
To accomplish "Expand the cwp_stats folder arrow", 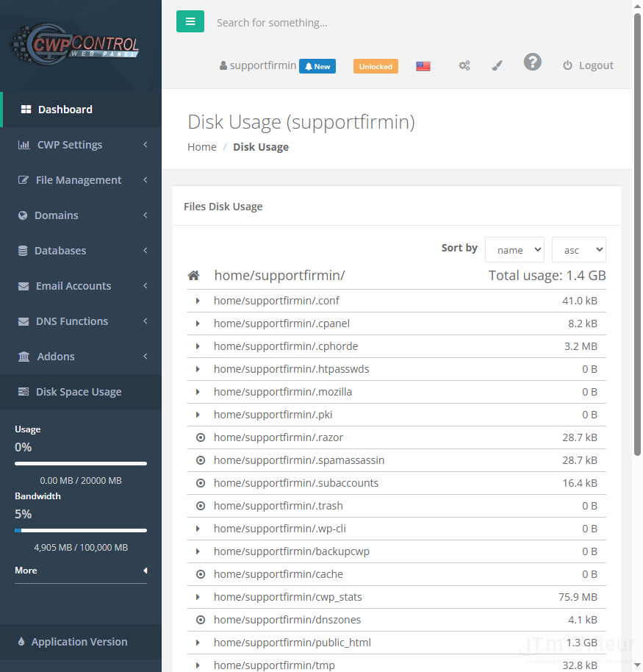I will click(198, 597).
